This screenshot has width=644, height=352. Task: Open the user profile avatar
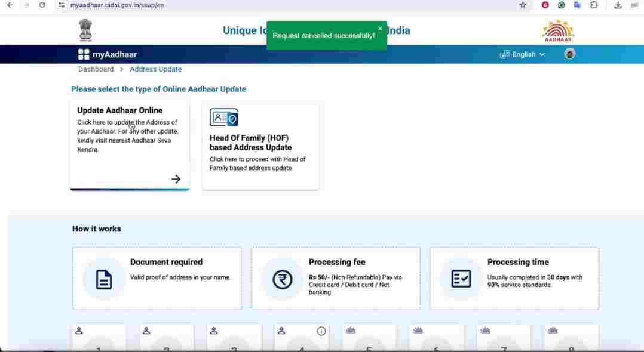click(570, 54)
